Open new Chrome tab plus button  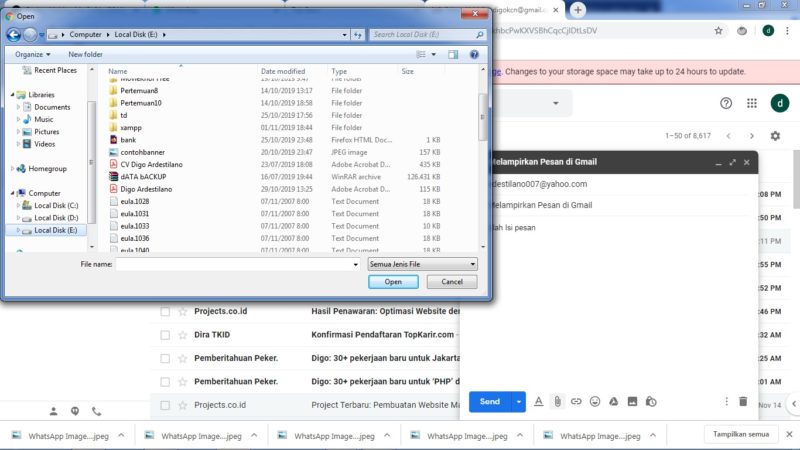(x=578, y=10)
